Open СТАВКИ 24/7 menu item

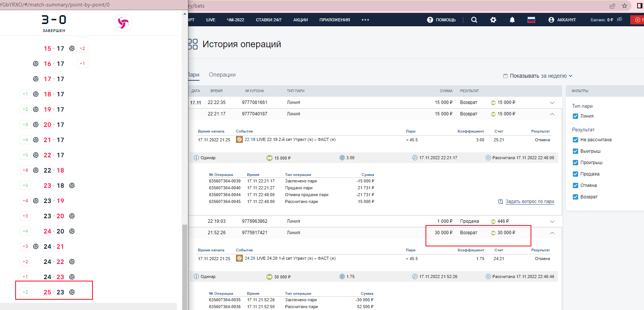pyautogui.click(x=269, y=20)
